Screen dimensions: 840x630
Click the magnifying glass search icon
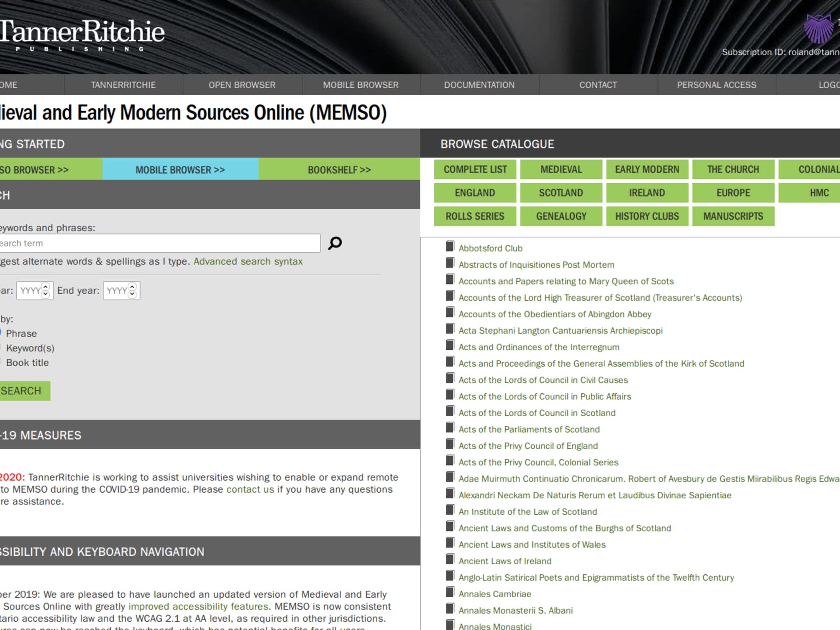click(x=335, y=243)
